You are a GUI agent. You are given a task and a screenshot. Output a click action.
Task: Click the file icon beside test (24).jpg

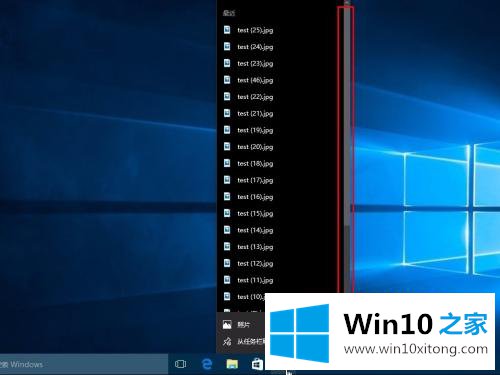[x=227, y=46]
